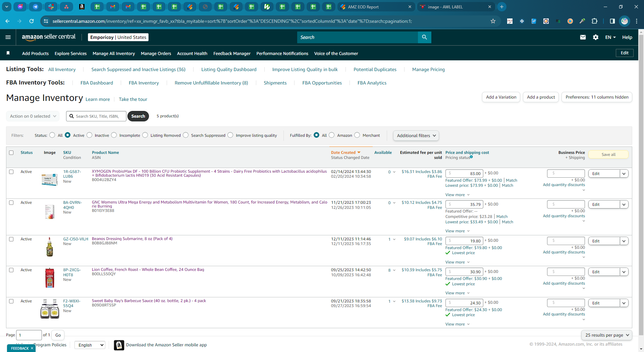Click the Save all button
Screen dimensions: 644x352
click(608, 155)
